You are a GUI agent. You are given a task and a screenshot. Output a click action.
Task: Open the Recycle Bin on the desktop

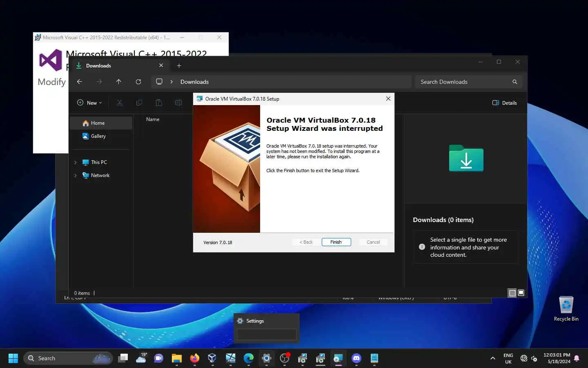566,309
